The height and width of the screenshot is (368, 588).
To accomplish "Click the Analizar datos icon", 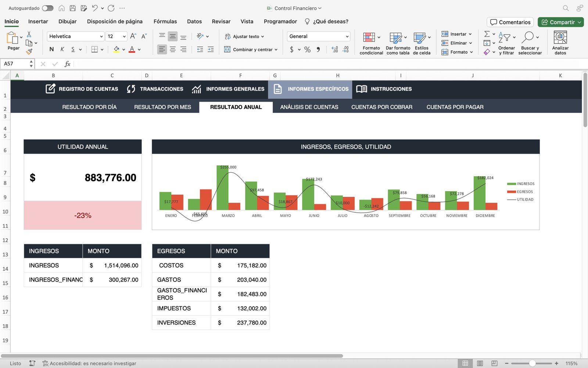I will 560,38.
